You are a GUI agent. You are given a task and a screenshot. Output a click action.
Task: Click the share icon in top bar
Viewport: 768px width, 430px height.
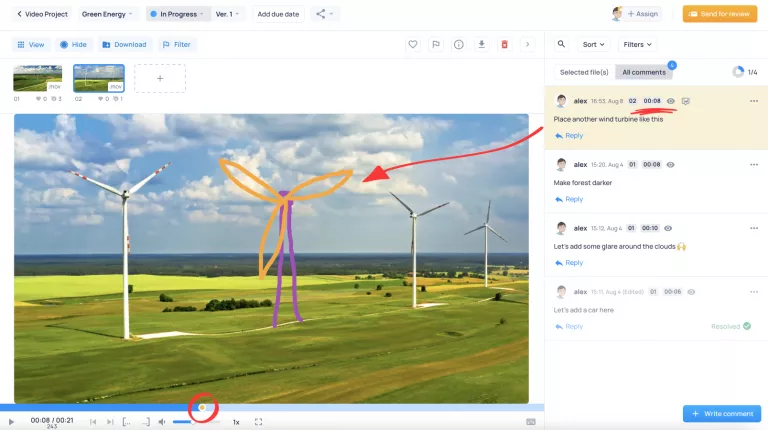323,14
